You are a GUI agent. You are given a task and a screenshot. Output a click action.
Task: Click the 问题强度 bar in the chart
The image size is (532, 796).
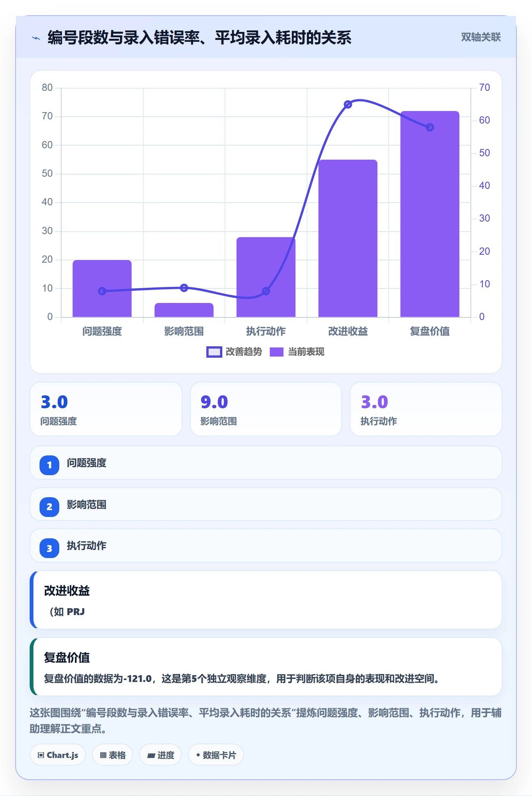click(102, 289)
